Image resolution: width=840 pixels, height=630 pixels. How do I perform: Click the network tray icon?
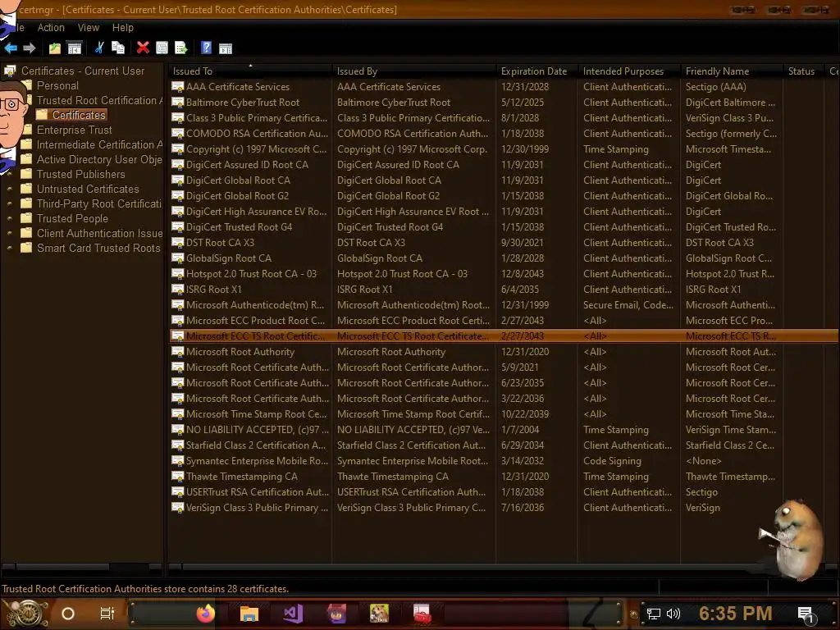point(653,614)
